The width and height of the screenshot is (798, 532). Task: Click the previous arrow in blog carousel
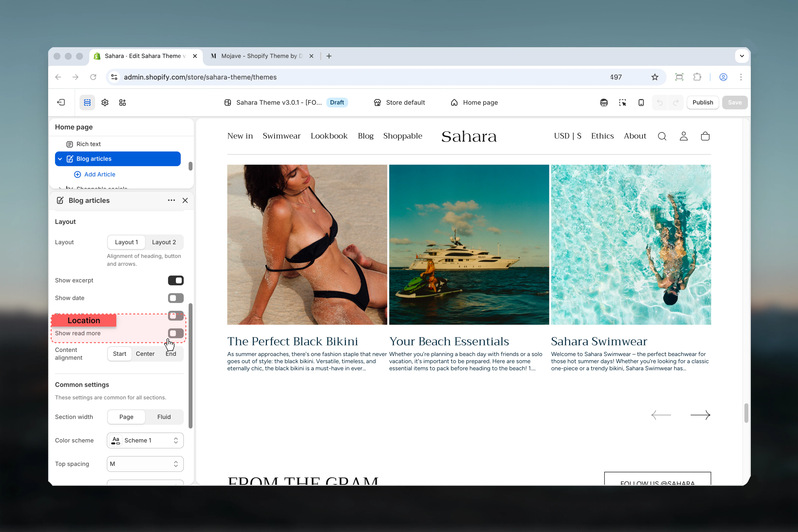661,415
